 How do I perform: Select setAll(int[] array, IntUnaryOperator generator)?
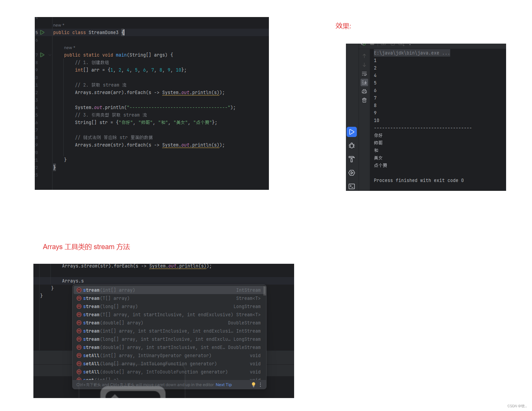coord(169,355)
